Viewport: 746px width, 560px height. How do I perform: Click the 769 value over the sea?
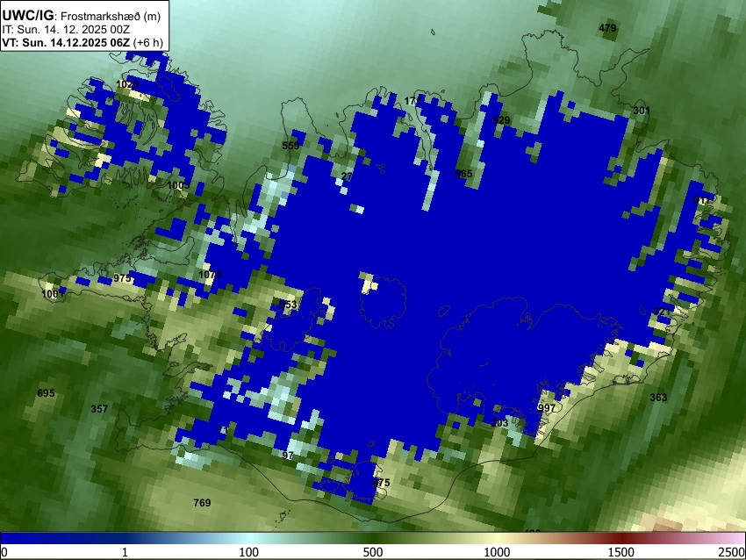202,502
